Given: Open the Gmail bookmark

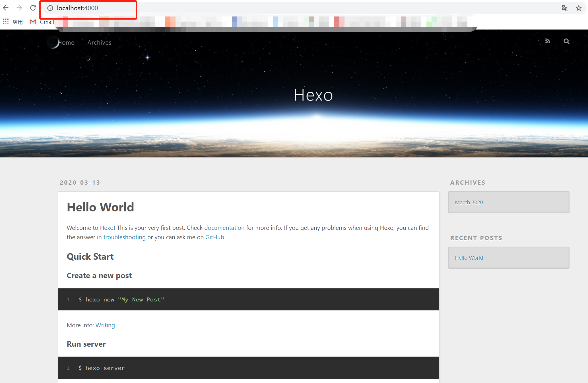Looking at the screenshot, I should [42, 22].
